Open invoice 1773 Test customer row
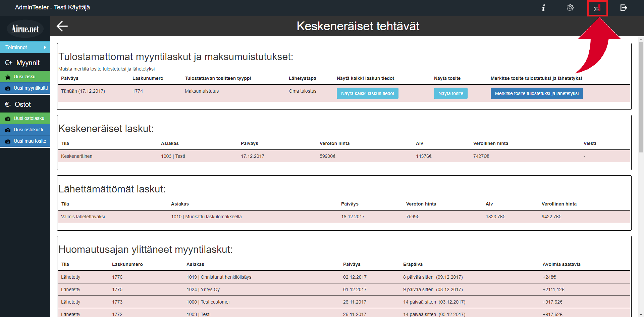Screen dimensions: 644x317 pos(344,302)
